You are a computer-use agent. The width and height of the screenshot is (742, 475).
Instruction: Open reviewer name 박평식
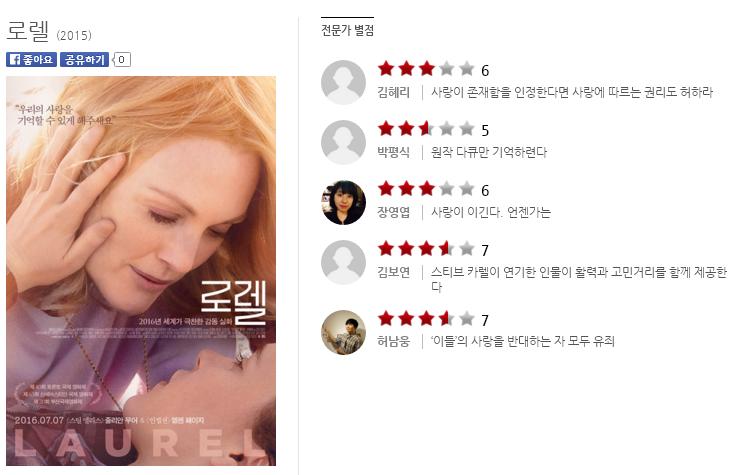(393, 152)
